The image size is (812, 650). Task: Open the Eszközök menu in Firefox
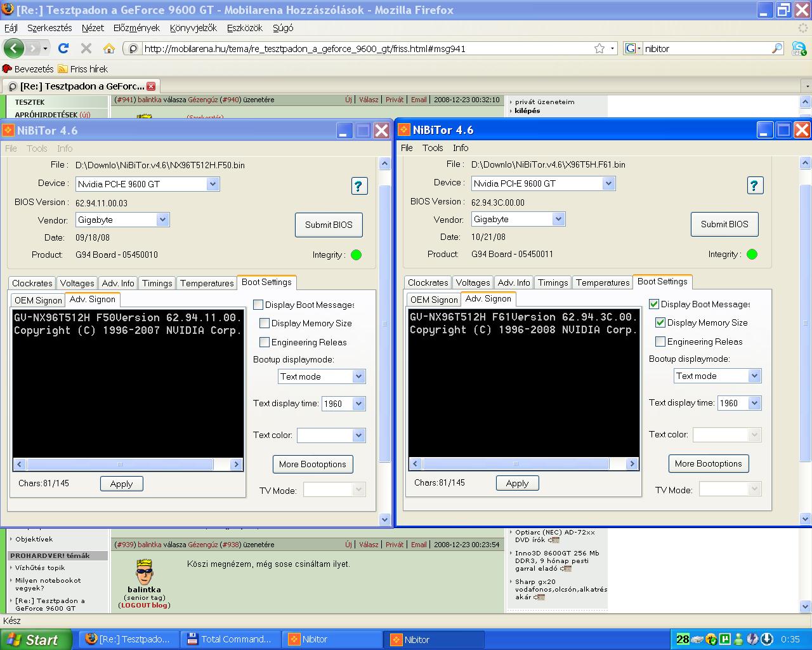pyautogui.click(x=245, y=28)
